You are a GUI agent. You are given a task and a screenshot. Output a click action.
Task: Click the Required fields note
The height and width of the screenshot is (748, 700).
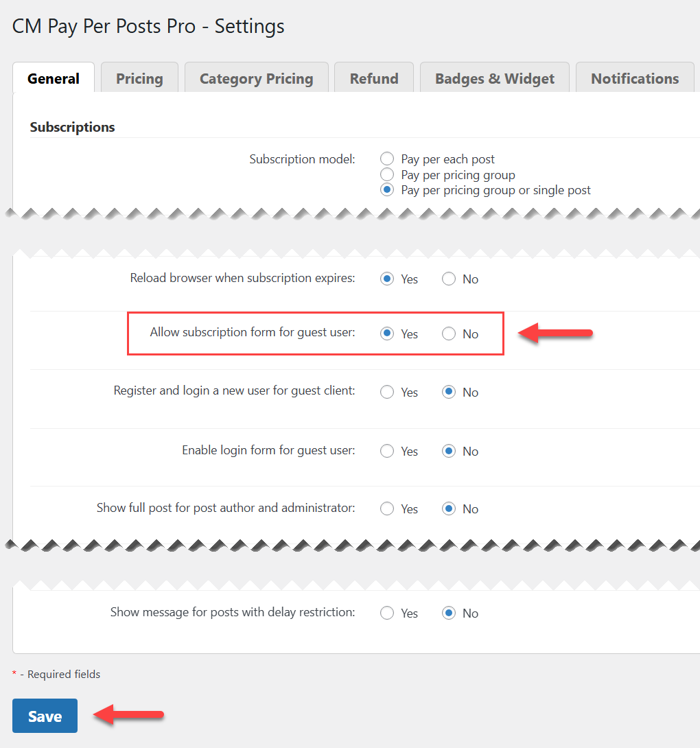(x=56, y=674)
